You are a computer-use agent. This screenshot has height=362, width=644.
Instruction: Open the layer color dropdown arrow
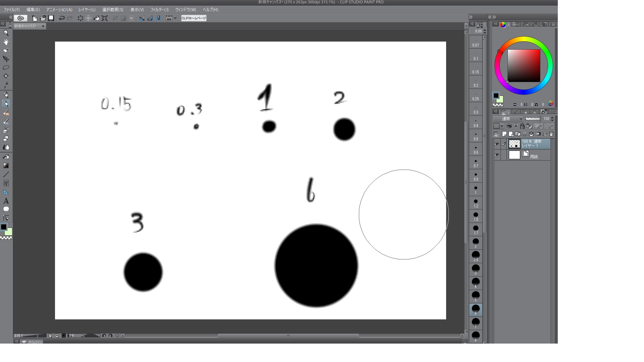[502, 126]
